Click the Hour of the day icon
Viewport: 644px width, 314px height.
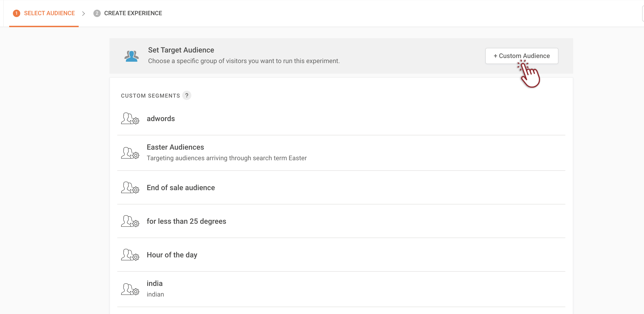130,255
